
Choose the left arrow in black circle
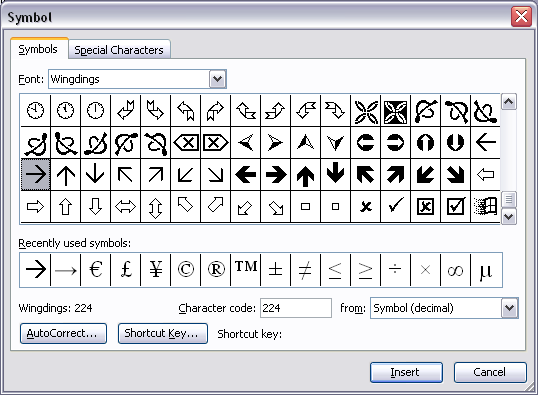(366, 142)
